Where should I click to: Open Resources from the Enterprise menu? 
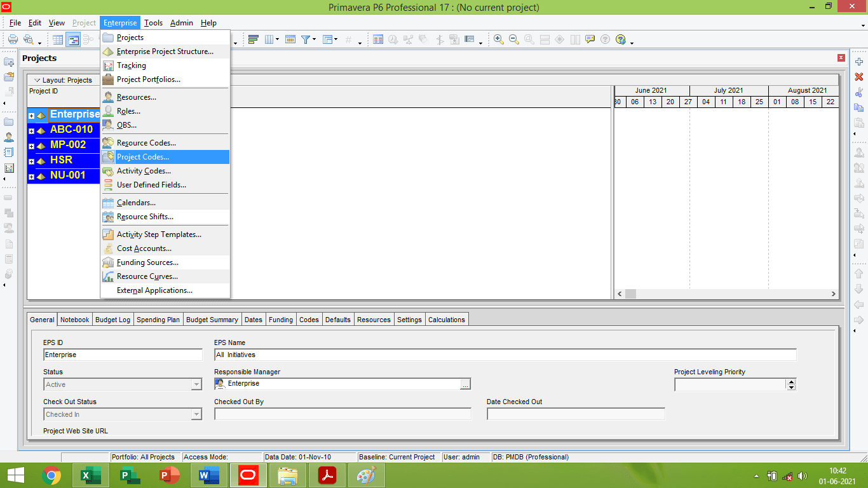tap(165, 97)
